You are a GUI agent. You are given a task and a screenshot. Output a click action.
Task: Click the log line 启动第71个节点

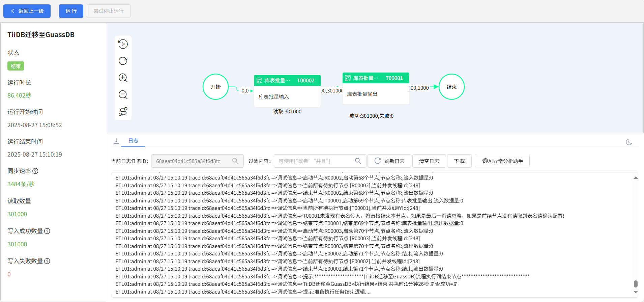coord(279,254)
